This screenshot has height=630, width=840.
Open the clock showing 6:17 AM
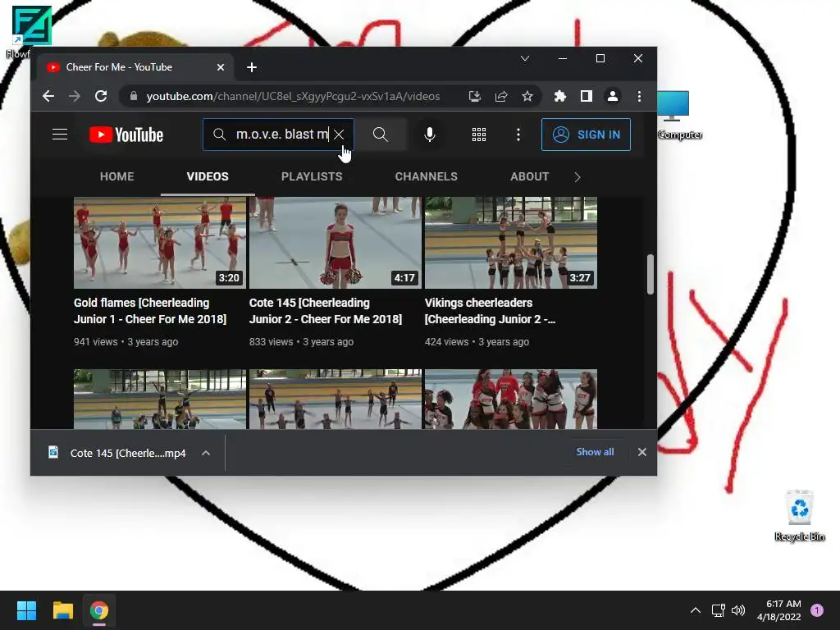779,610
